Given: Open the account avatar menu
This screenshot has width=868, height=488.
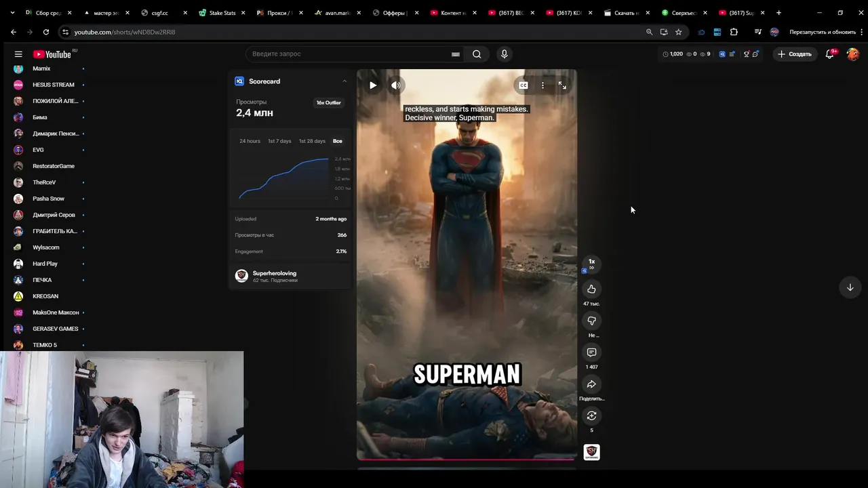Looking at the screenshot, I should click(853, 54).
